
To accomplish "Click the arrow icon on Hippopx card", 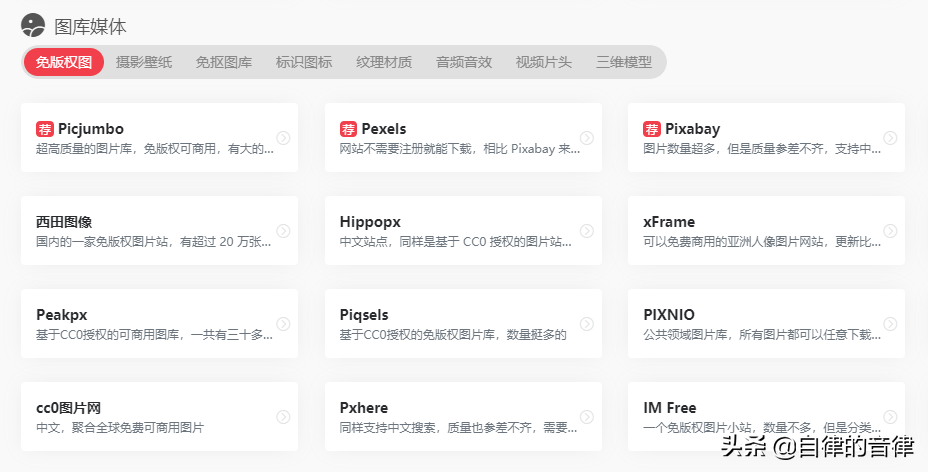I will click(587, 231).
